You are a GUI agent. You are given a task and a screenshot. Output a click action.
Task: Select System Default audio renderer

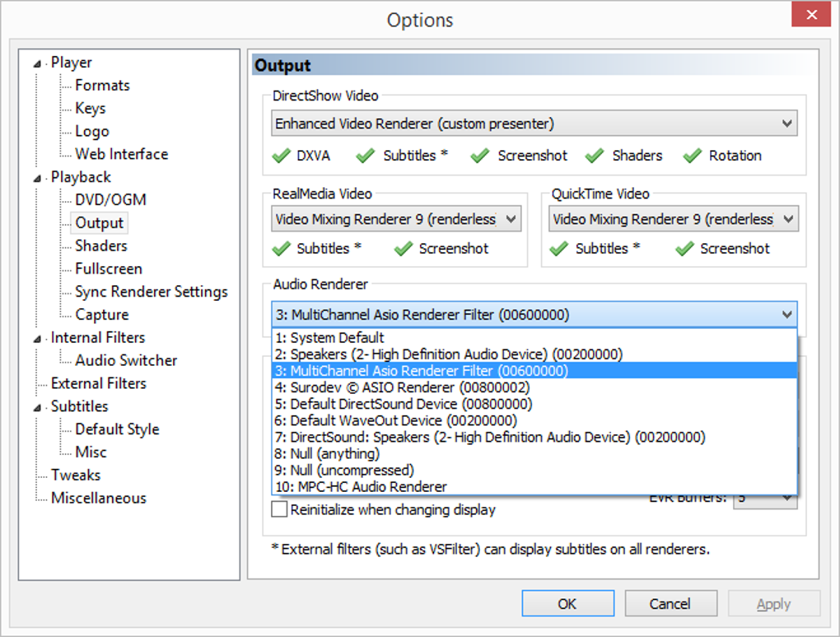click(x=338, y=338)
